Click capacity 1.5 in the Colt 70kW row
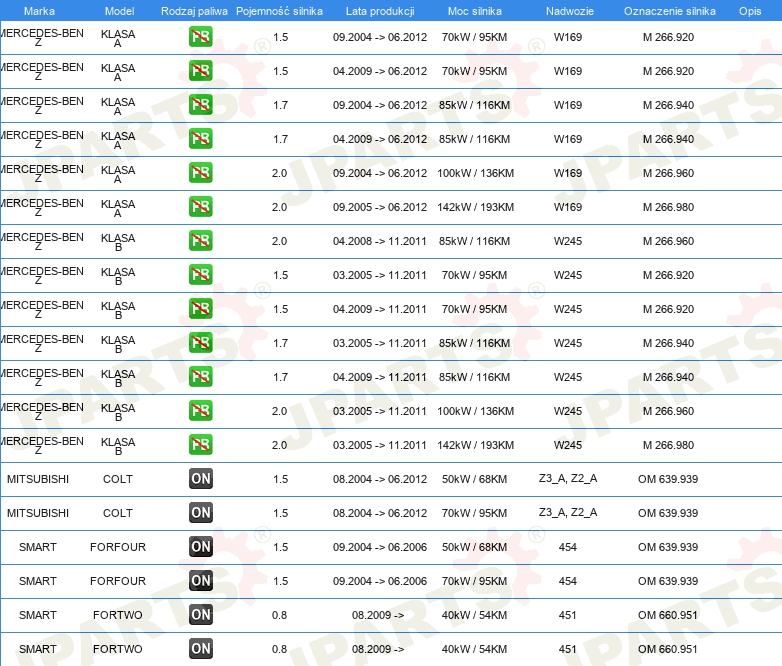The height and width of the screenshot is (666, 782). [x=280, y=513]
